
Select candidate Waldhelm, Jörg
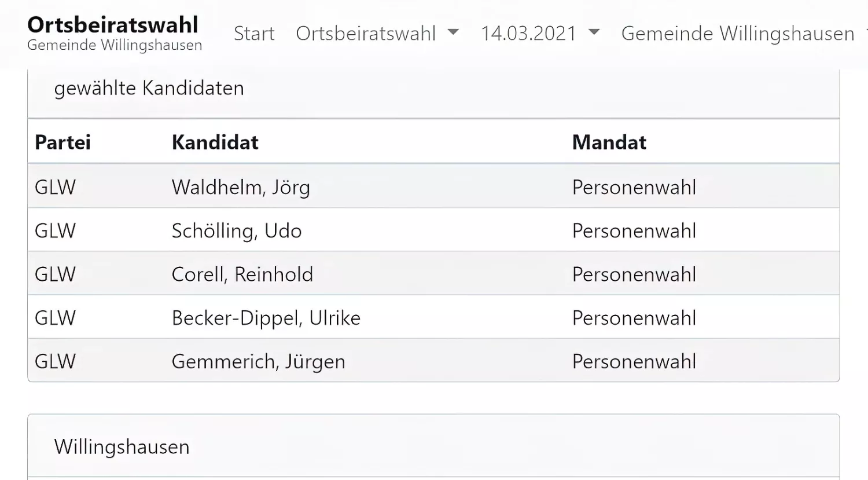241,187
